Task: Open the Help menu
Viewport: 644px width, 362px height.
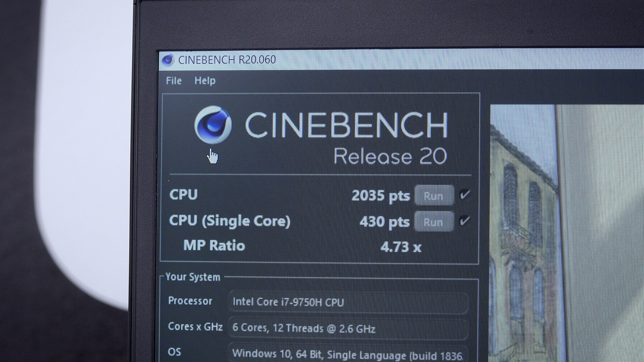Action: tap(205, 81)
